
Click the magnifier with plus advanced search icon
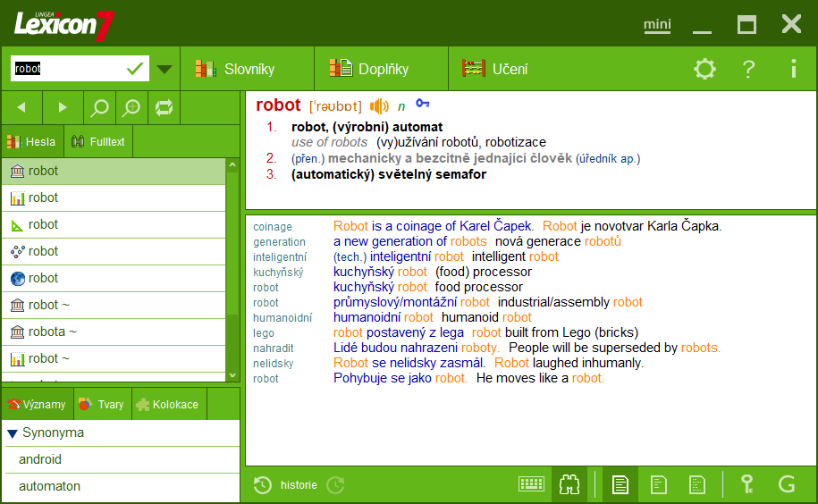click(x=131, y=107)
